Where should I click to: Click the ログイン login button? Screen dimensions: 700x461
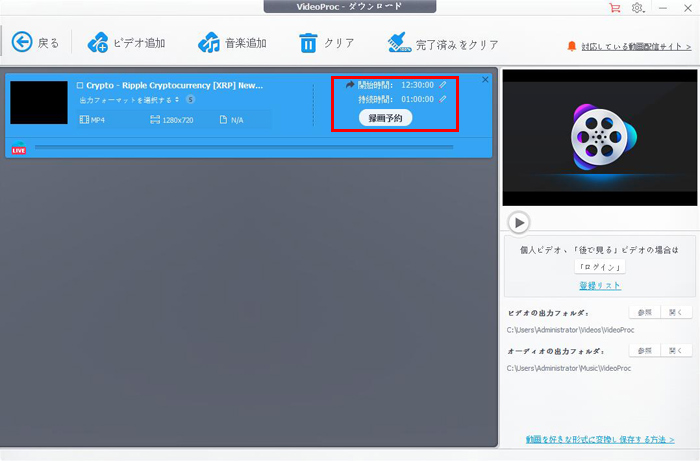[599, 266]
